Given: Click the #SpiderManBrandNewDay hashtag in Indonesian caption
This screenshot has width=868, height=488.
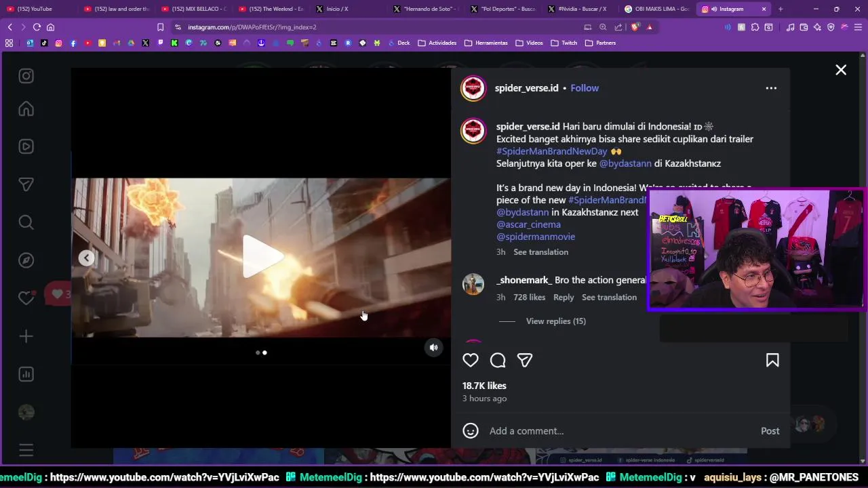Looking at the screenshot, I should click(x=552, y=151).
